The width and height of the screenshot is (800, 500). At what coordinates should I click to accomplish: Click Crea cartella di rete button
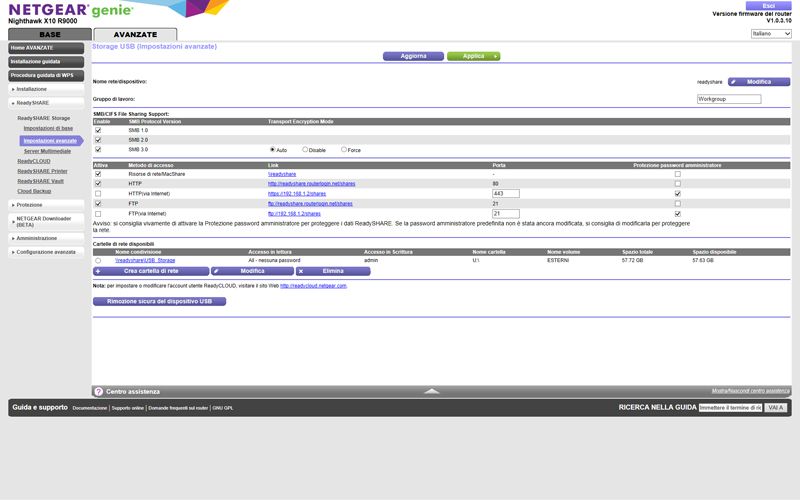click(151, 271)
